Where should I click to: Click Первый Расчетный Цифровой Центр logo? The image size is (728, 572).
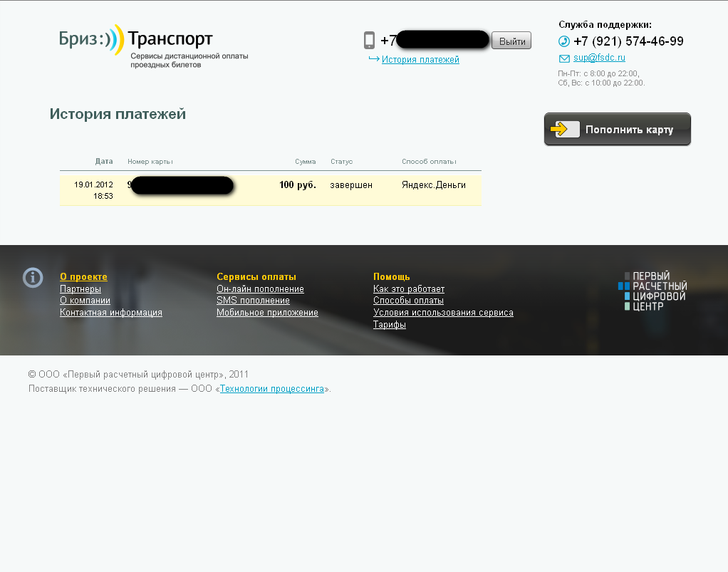coord(652,291)
